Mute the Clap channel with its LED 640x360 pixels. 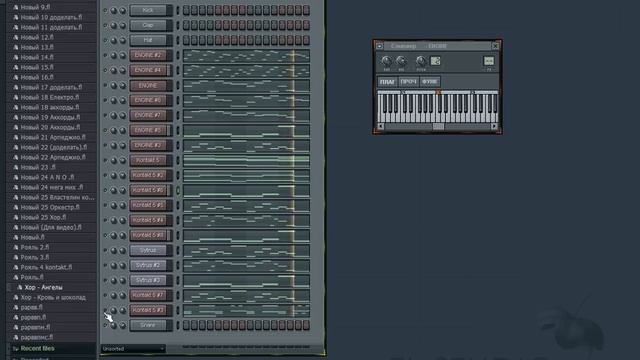point(105,25)
